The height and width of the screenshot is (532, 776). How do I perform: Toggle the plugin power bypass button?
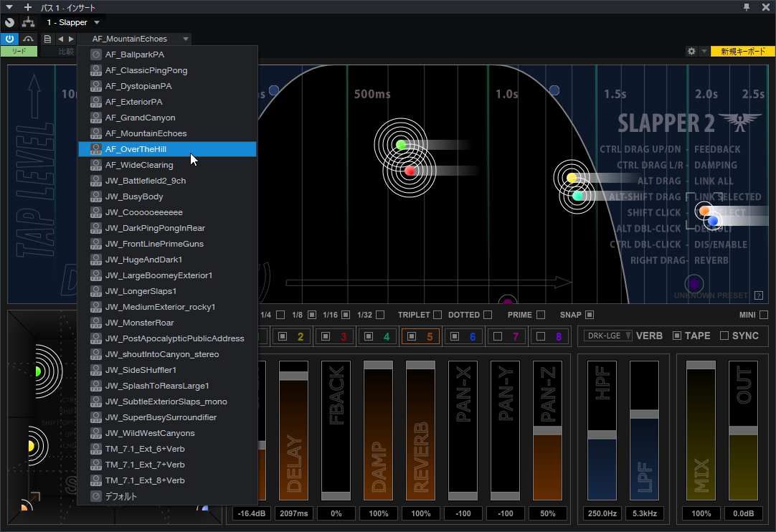[x=9, y=39]
